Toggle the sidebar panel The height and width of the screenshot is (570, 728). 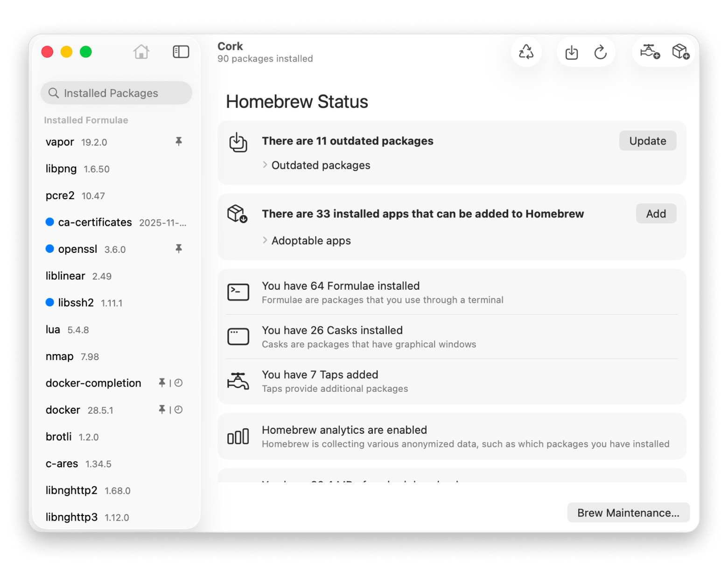(181, 51)
